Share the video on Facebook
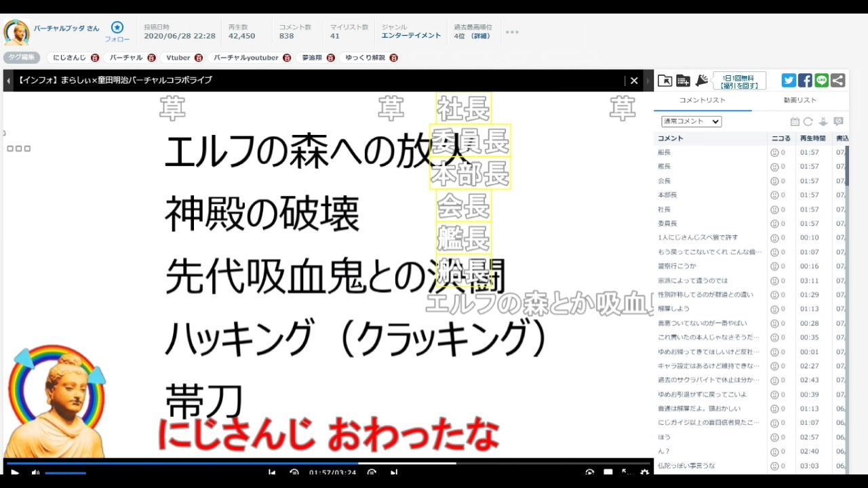This screenshot has height=488, width=868. 805,81
